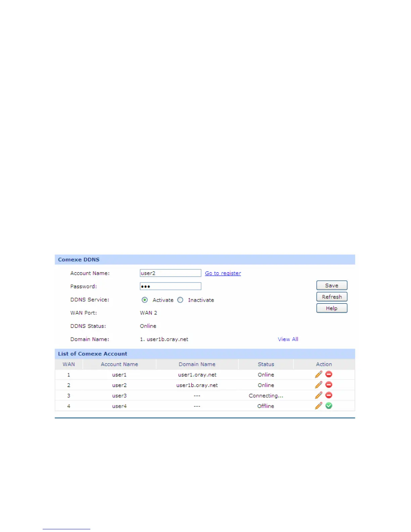Disable the user3 account with red icon
The height and width of the screenshot is (532, 411).
pos(329,395)
